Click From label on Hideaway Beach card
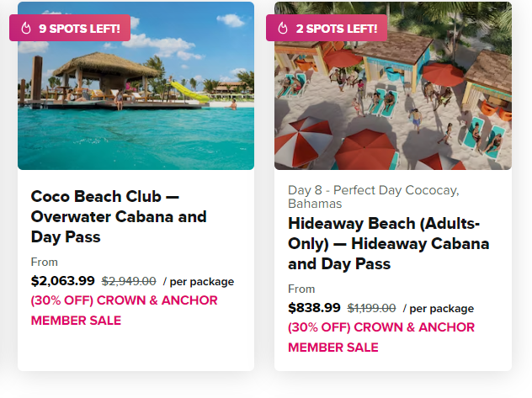 click(301, 289)
